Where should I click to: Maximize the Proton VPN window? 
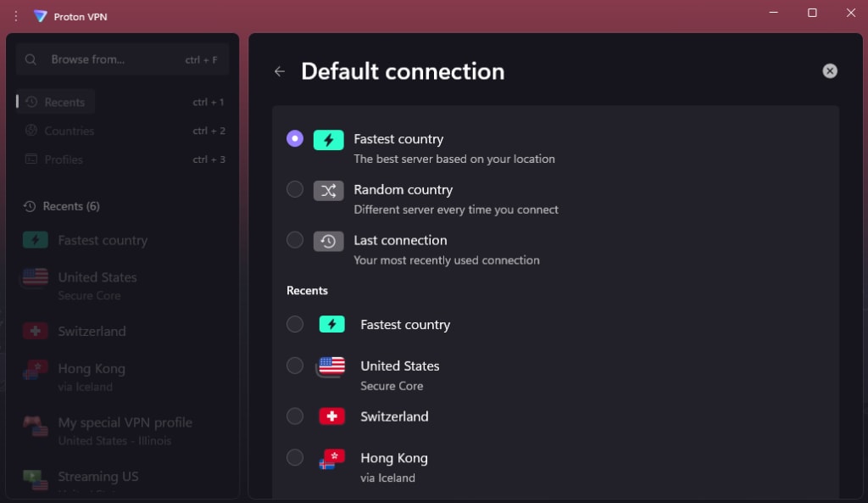(812, 12)
